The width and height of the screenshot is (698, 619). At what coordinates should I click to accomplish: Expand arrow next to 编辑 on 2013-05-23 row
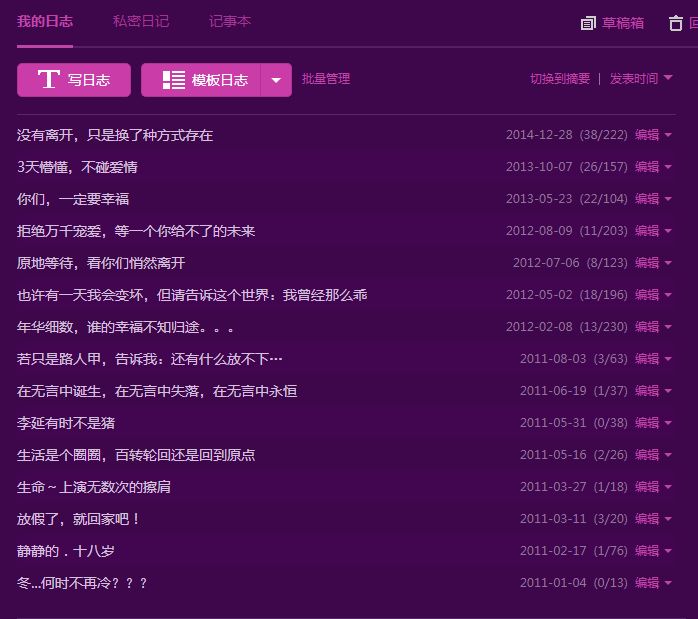point(668,199)
